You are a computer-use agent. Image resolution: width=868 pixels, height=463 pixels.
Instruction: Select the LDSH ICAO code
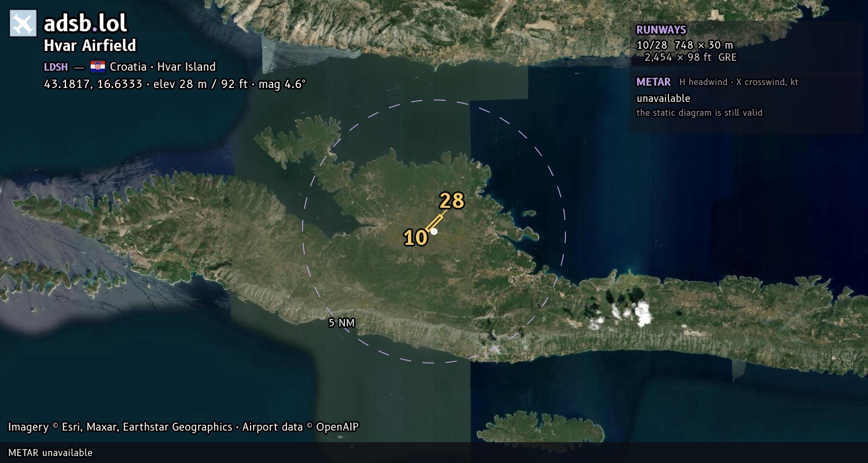(x=56, y=67)
